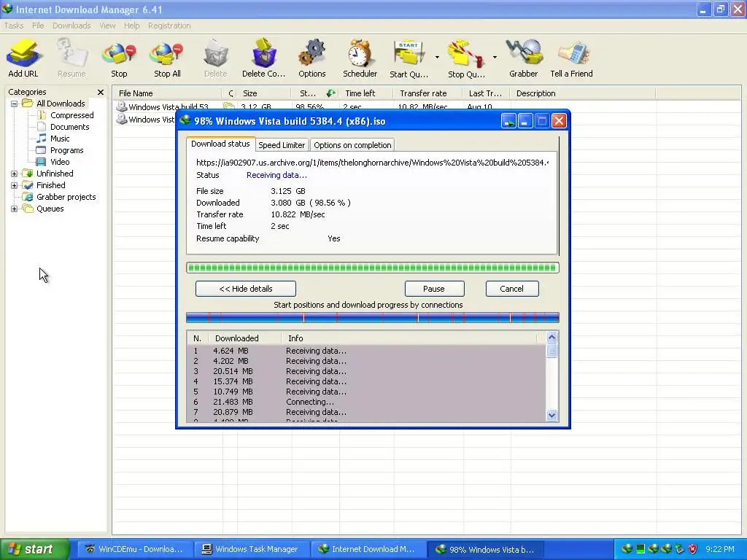Viewport: 747px width, 560px height.
Task: Click the Add URL toolbar icon
Action: click(23, 58)
